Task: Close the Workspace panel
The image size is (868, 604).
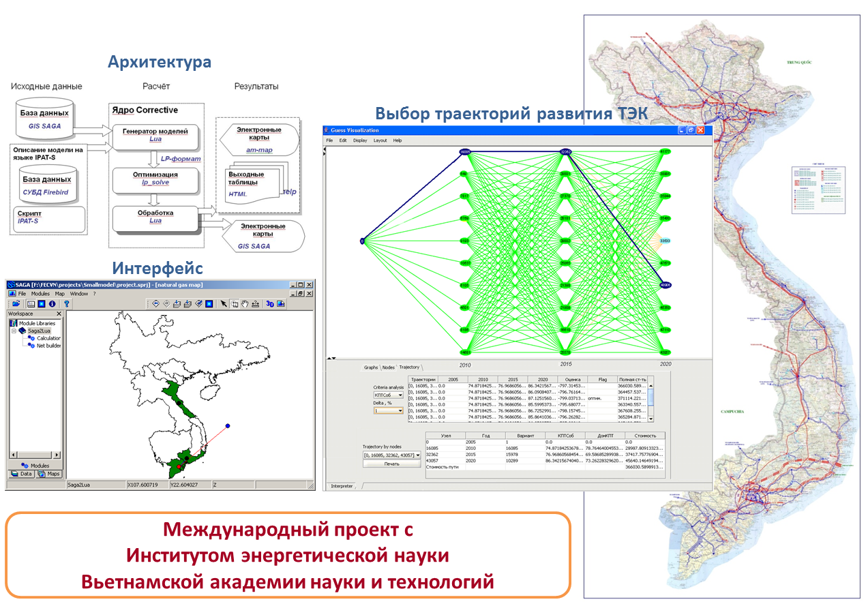Action: (x=59, y=314)
